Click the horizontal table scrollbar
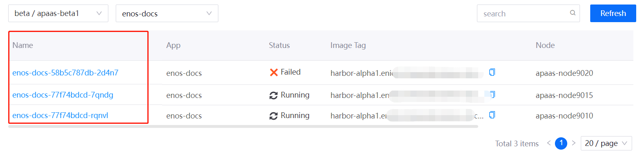This screenshot has width=644, height=157. (x=243, y=127)
